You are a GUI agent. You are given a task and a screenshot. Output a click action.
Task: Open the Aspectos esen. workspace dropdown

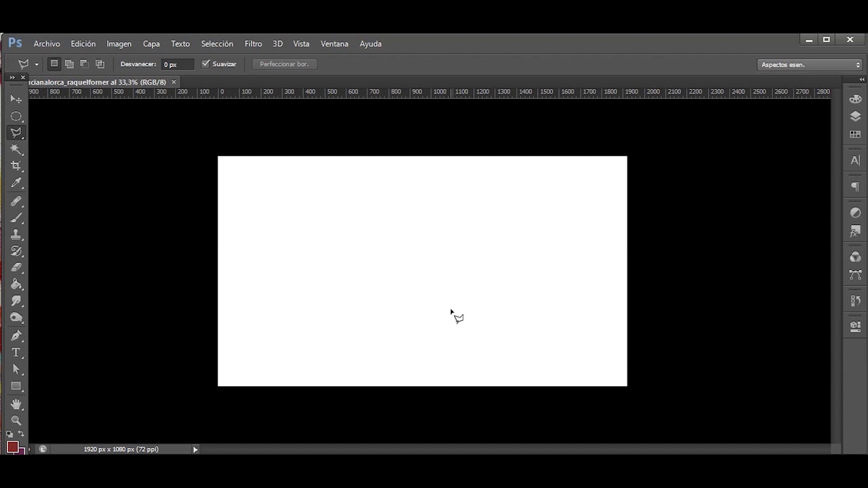click(810, 64)
